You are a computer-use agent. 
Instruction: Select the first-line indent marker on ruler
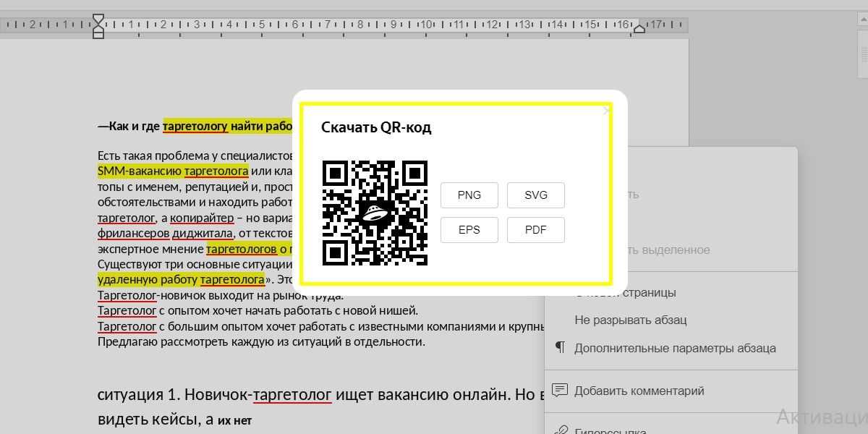[98, 18]
